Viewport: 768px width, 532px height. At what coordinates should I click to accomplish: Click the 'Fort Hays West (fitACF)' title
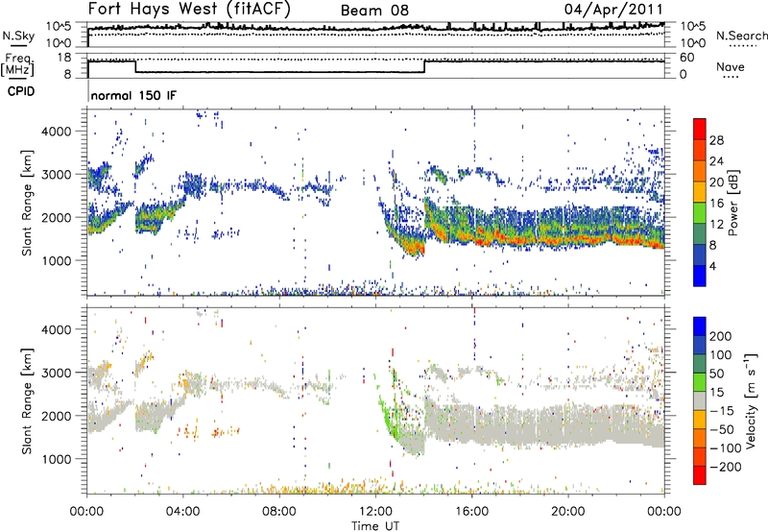(189, 9)
